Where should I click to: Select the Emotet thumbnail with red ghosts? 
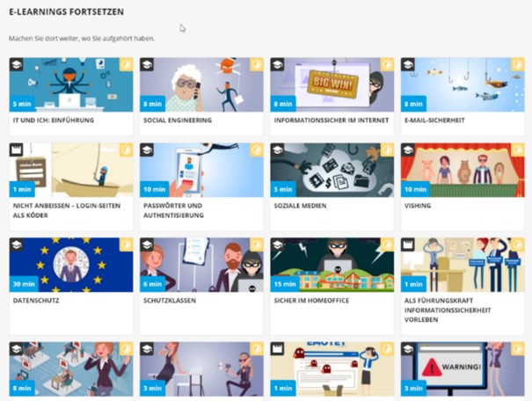click(332, 369)
